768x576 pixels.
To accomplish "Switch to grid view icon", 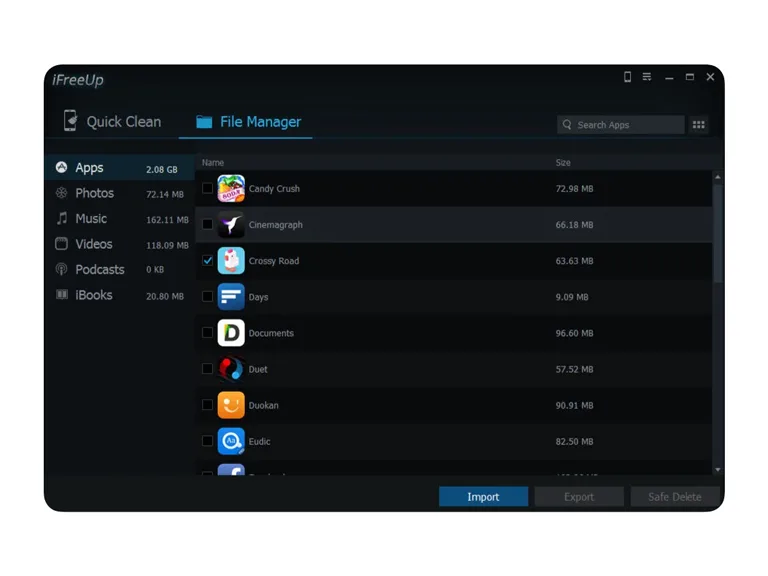I will click(699, 125).
